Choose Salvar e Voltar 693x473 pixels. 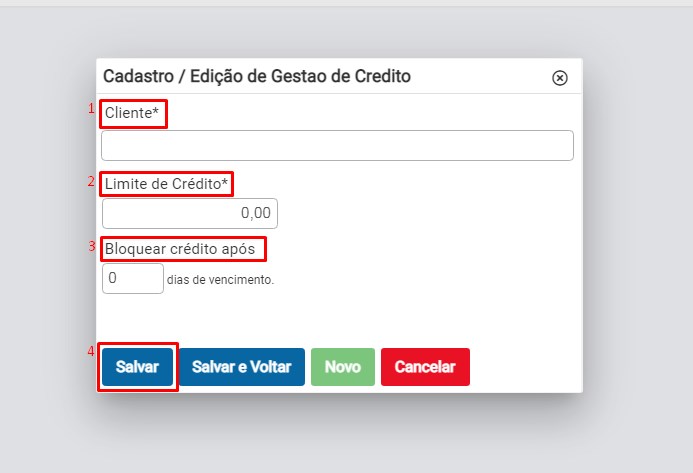[x=242, y=367]
